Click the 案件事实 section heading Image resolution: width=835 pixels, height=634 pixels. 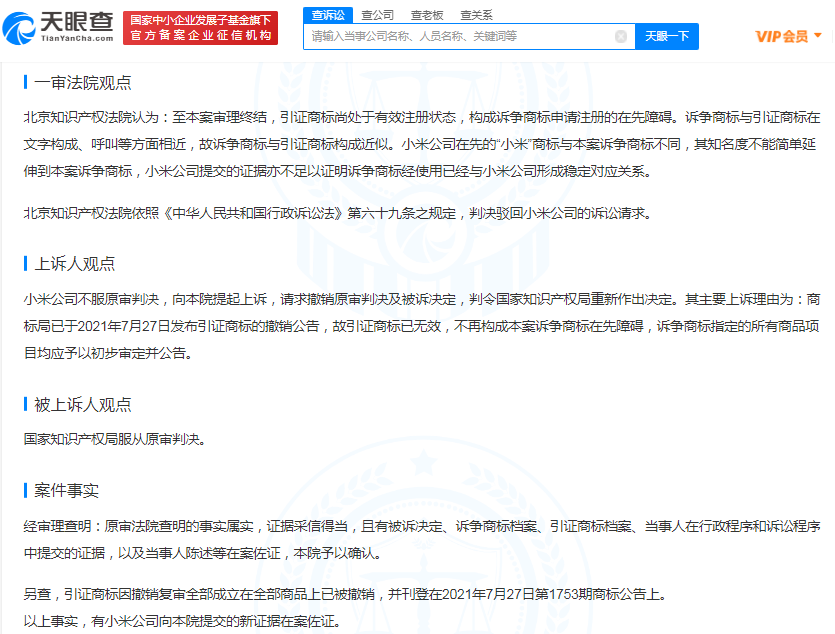coord(67,490)
